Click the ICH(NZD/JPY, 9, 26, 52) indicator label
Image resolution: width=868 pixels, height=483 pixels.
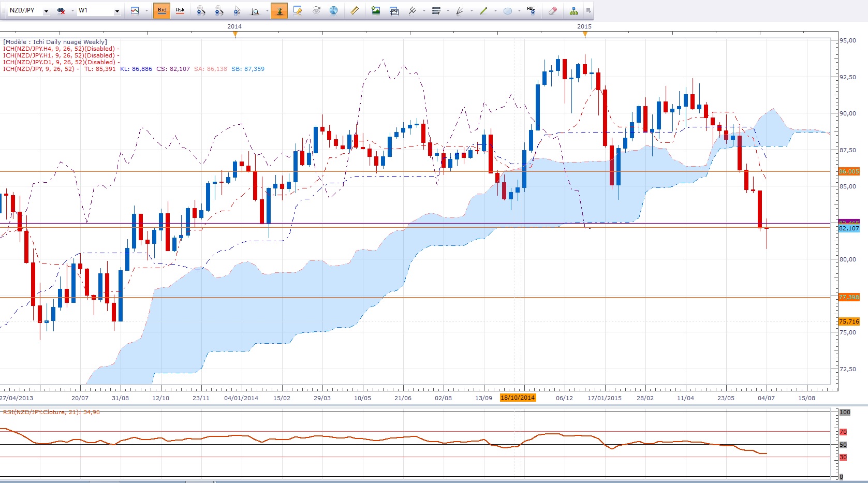point(39,69)
